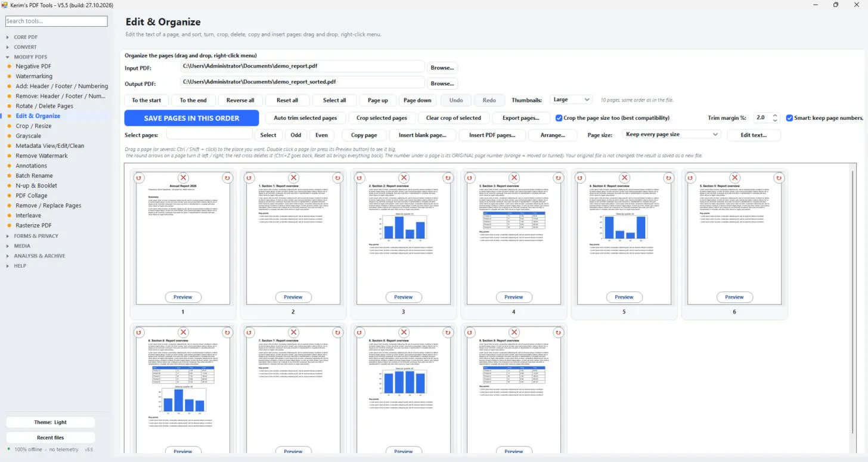Click the Preview button on page 2
868x462 pixels.
(293, 297)
